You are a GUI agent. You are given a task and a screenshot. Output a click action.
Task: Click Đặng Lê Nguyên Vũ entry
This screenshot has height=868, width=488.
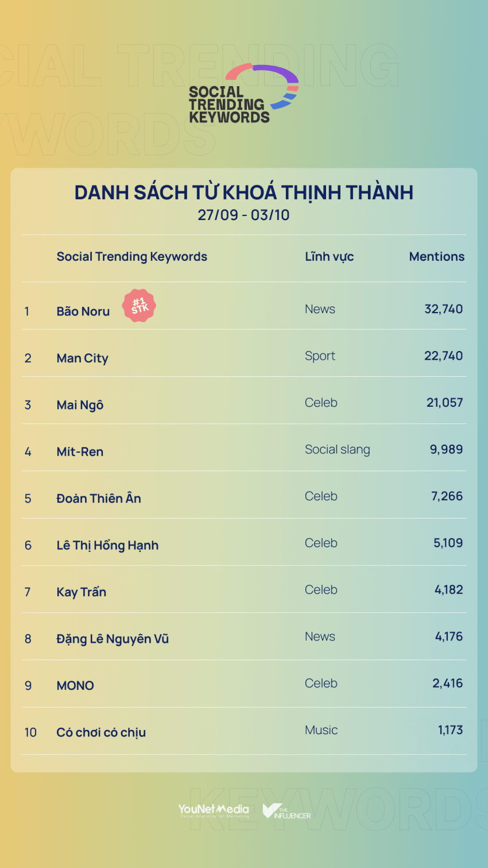pyautogui.click(x=113, y=639)
